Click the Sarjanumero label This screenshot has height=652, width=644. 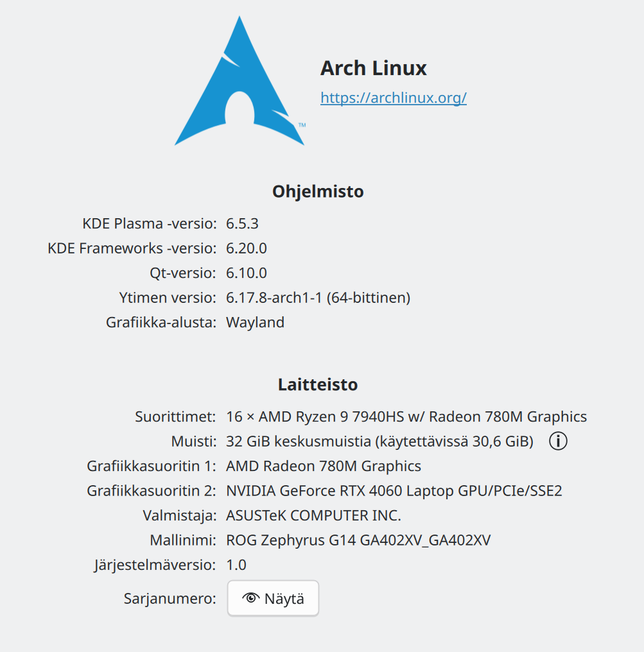[x=170, y=599]
